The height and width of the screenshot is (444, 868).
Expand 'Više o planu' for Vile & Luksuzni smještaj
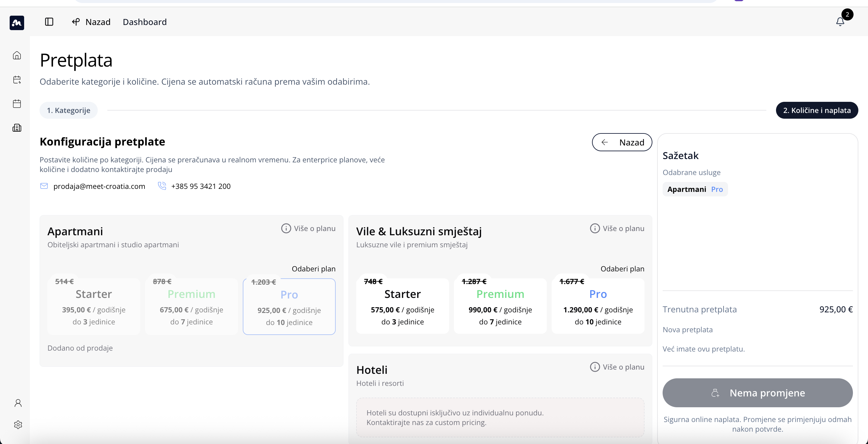pyautogui.click(x=617, y=229)
